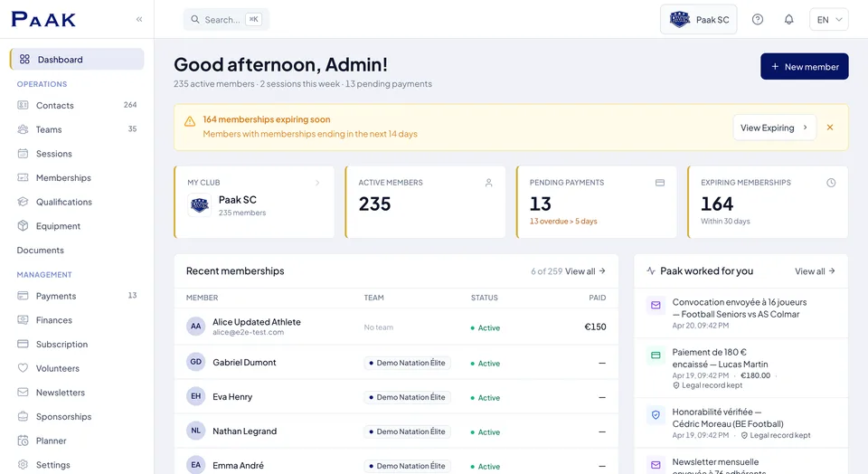Click the Search field
Viewport: 868px width, 474px height.
(226, 19)
